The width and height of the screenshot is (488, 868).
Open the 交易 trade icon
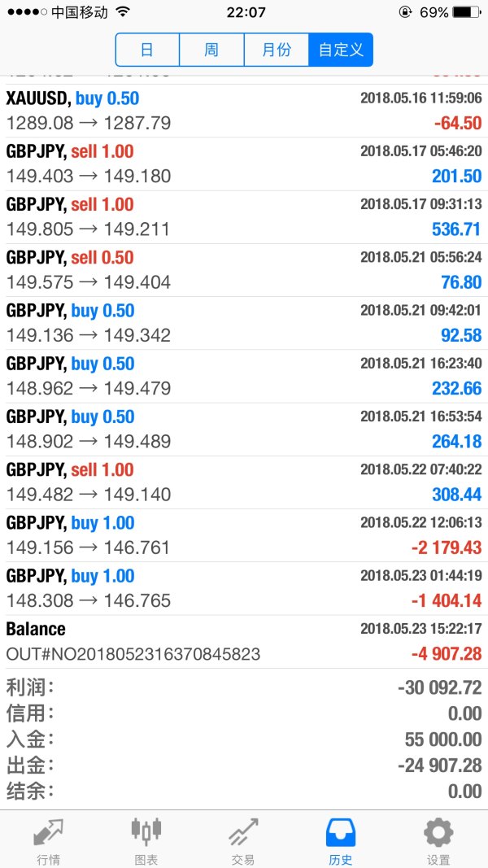tap(243, 835)
